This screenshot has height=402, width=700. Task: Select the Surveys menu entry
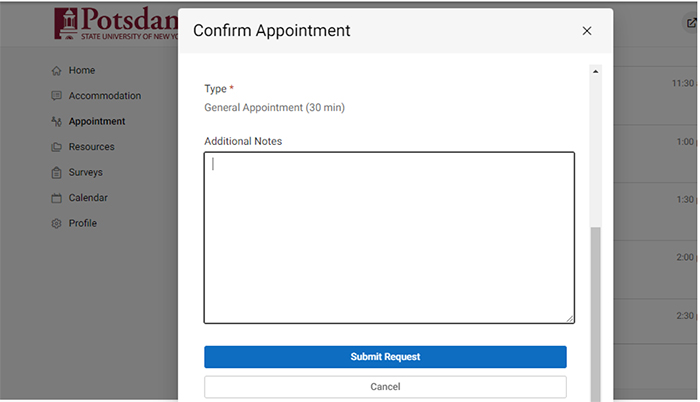point(85,172)
